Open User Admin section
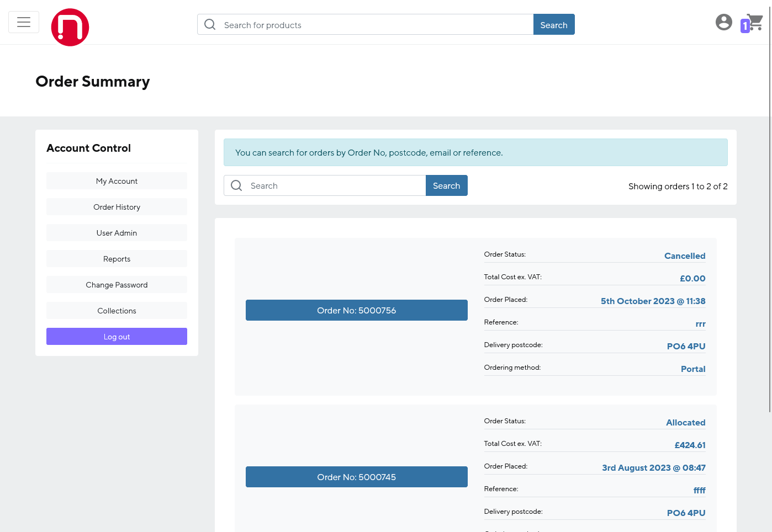This screenshot has width=772, height=532. [x=117, y=233]
